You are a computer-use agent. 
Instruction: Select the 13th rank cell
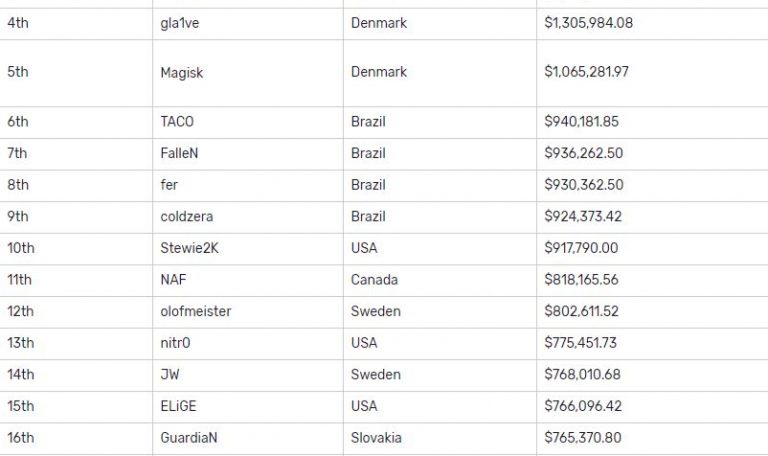[x=21, y=343]
